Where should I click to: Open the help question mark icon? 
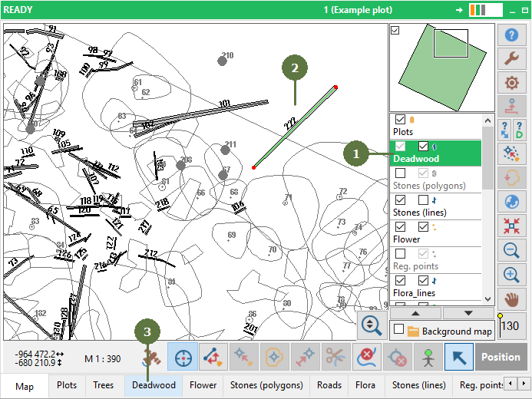click(x=511, y=35)
